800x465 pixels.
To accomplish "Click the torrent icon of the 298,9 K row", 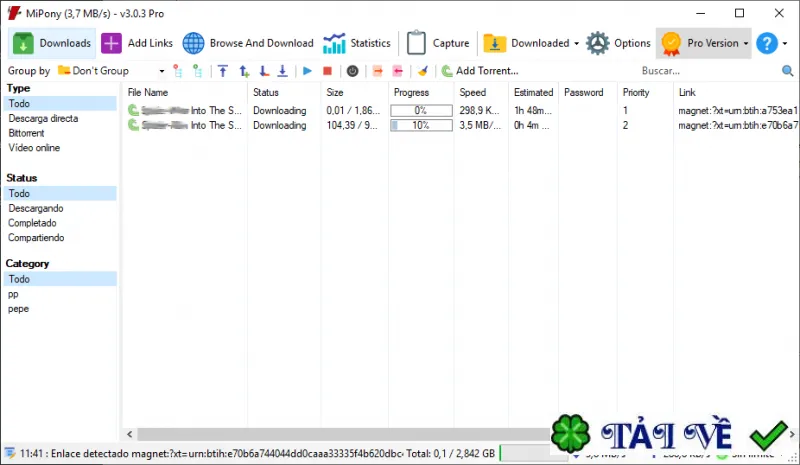I will (x=133, y=110).
